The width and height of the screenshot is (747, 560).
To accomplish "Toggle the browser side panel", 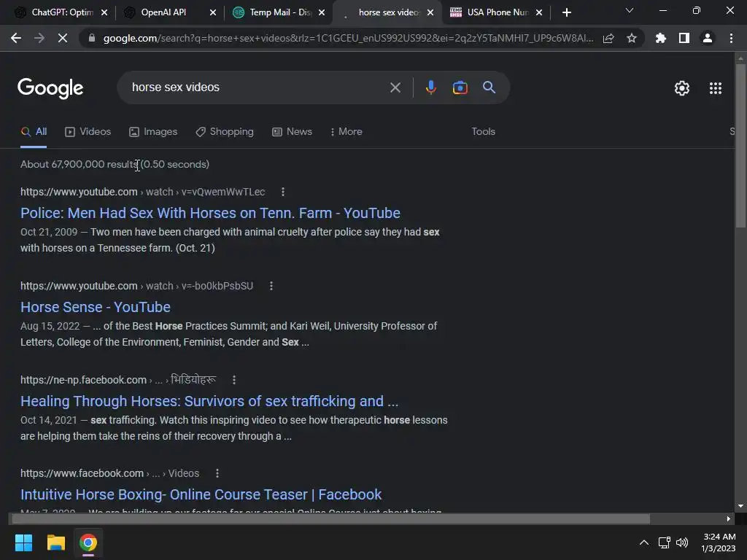I will [684, 38].
